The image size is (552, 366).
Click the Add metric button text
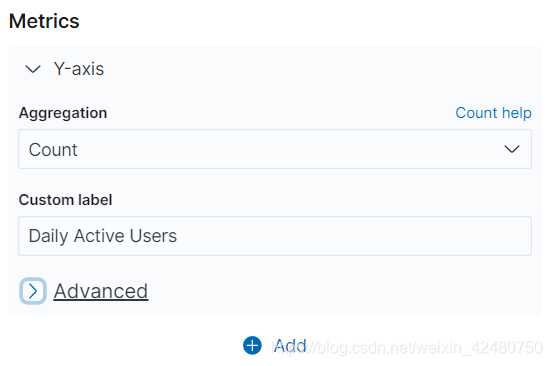click(290, 346)
